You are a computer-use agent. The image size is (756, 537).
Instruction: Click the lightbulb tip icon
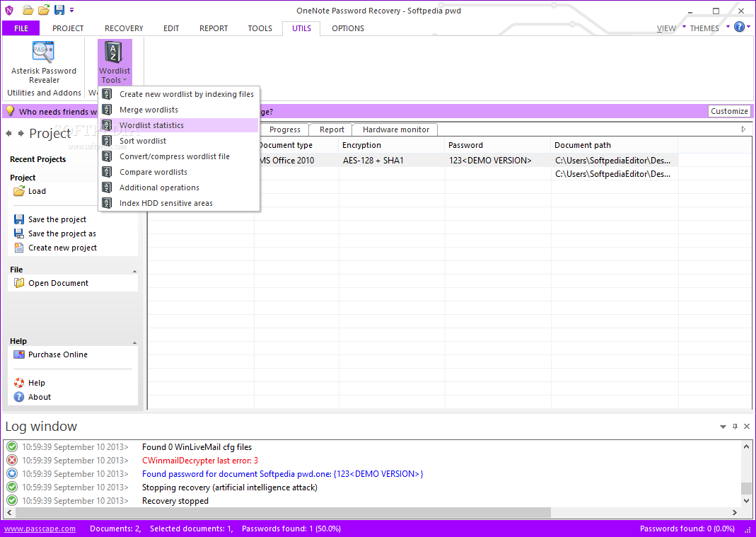10,111
